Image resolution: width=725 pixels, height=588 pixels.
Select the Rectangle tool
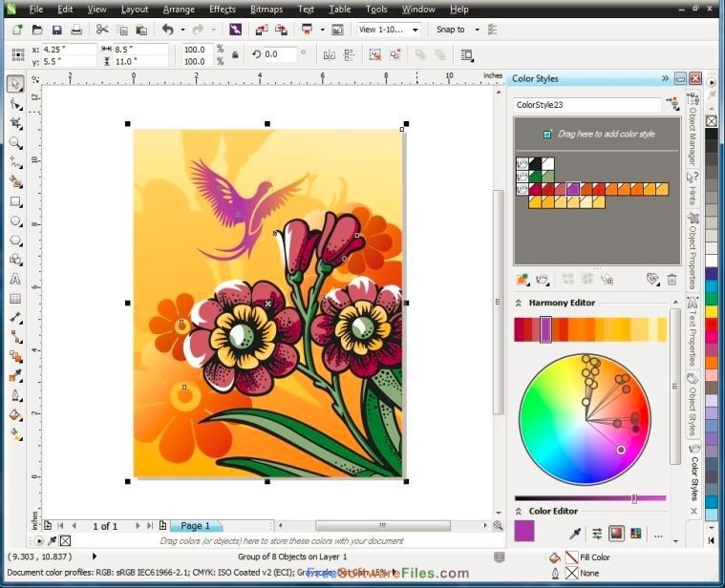pyautogui.click(x=15, y=201)
